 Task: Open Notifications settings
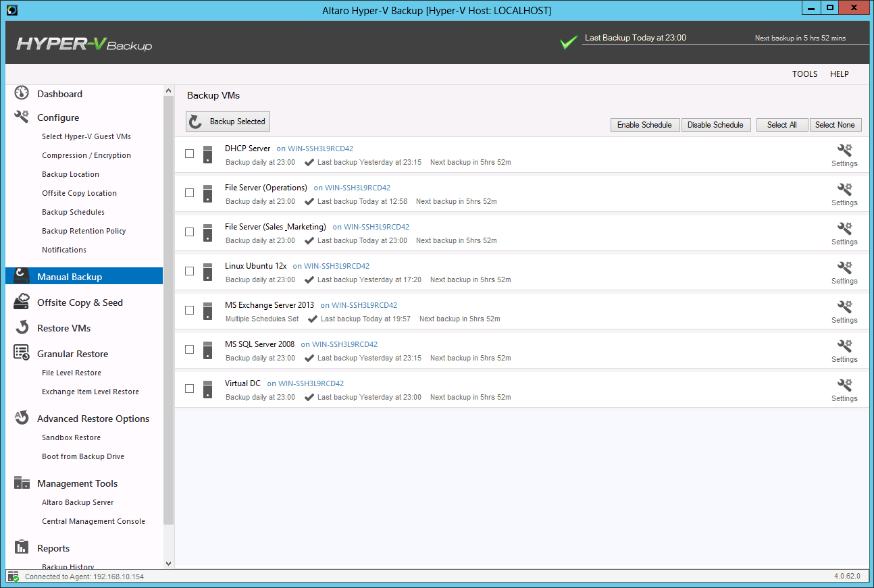point(64,250)
